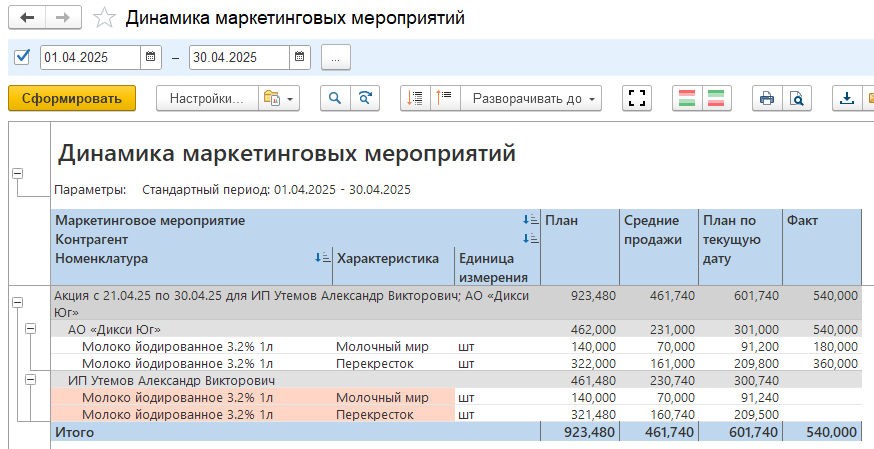
Task: Collapse the АО «Дикси Юг» group
Action: tap(30, 328)
